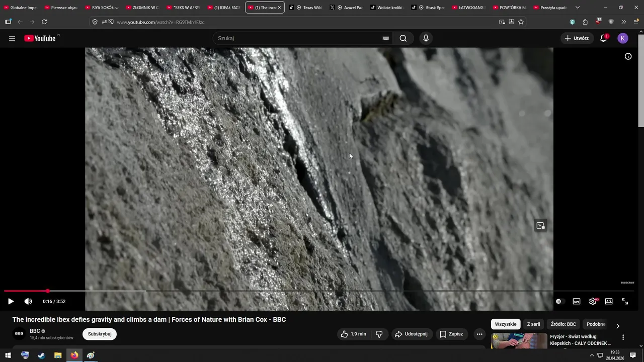Start voice search with the microphone
Screen dimensions: 644x362
426,38
